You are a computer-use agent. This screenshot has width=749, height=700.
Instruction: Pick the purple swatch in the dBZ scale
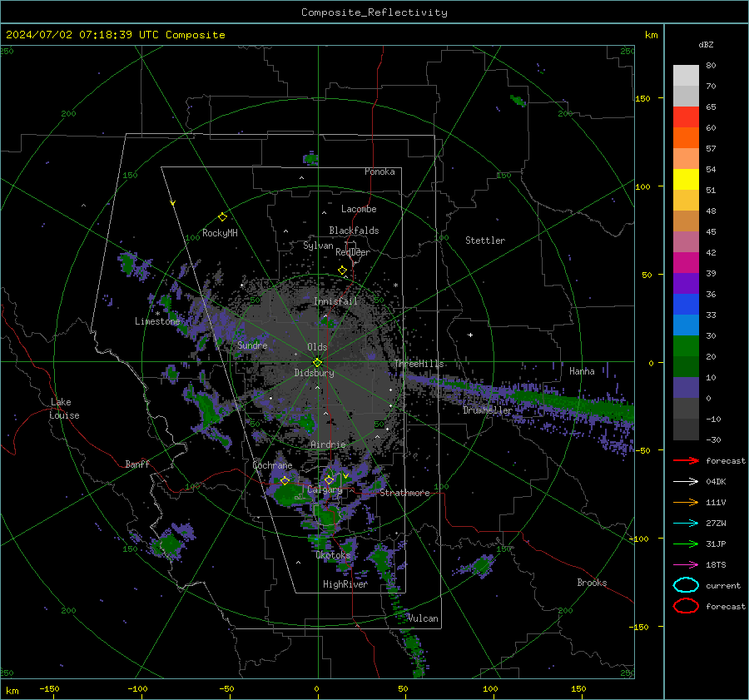pyautogui.click(x=686, y=283)
